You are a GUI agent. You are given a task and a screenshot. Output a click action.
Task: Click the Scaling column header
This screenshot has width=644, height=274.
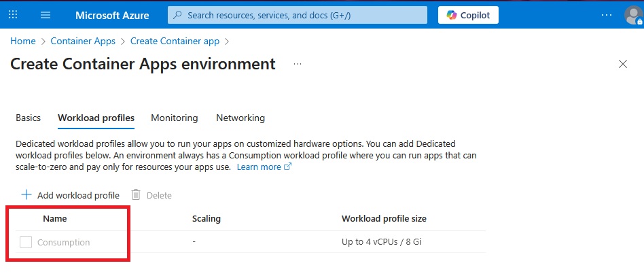pos(207,218)
